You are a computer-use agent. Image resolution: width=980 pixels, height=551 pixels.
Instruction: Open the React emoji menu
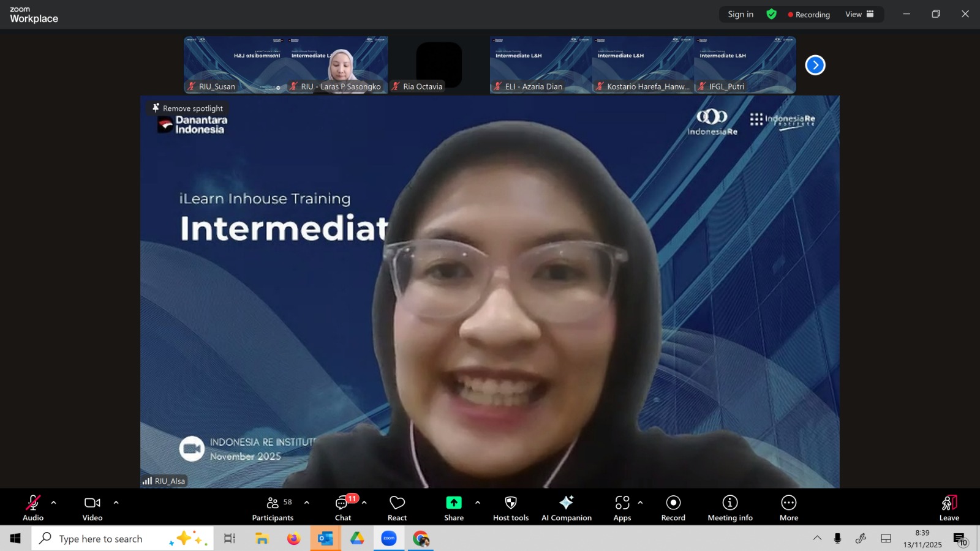[397, 508]
